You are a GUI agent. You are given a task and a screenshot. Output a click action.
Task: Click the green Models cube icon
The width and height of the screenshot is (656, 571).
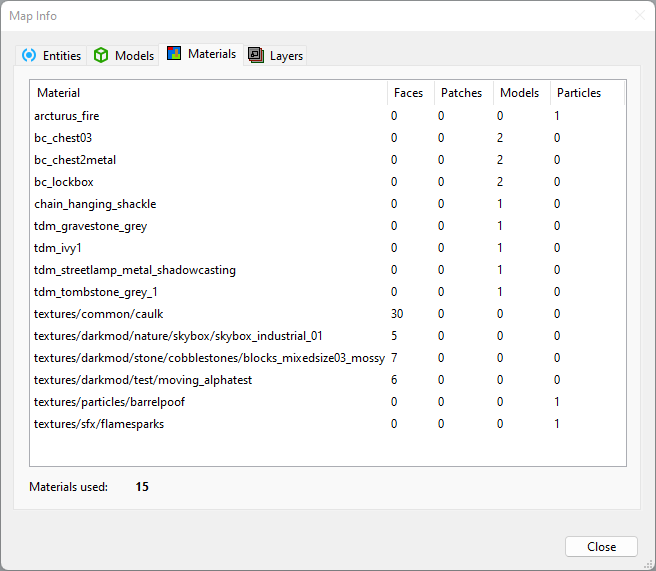pyautogui.click(x=101, y=56)
